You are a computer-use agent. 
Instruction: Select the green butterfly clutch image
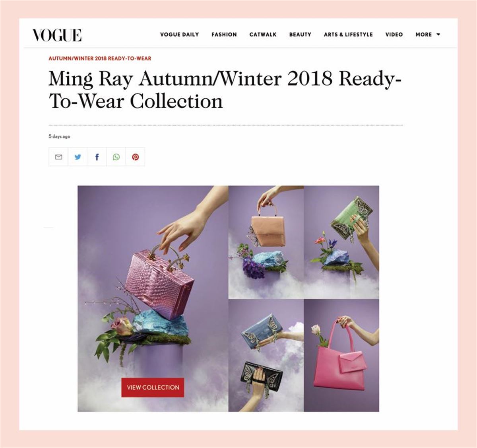point(341,242)
